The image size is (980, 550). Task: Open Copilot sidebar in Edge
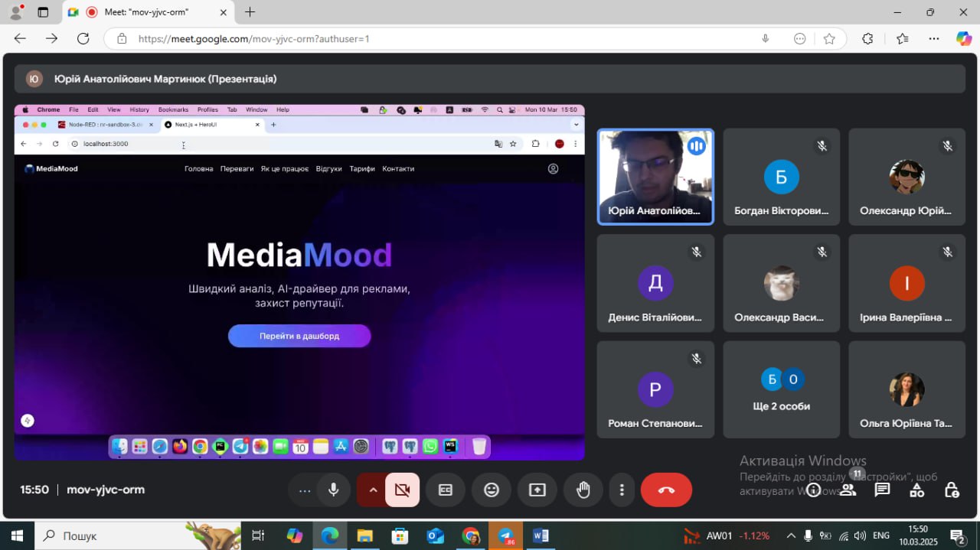[964, 38]
